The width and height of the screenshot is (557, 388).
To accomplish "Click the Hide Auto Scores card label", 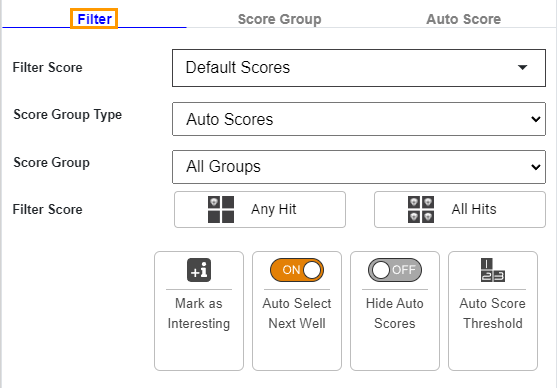I will click(x=395, y=313).
